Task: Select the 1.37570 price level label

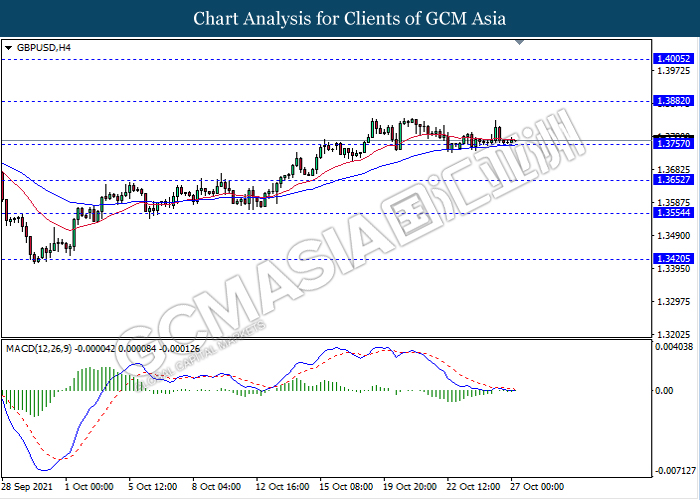Action: click(x=674, y=144)
